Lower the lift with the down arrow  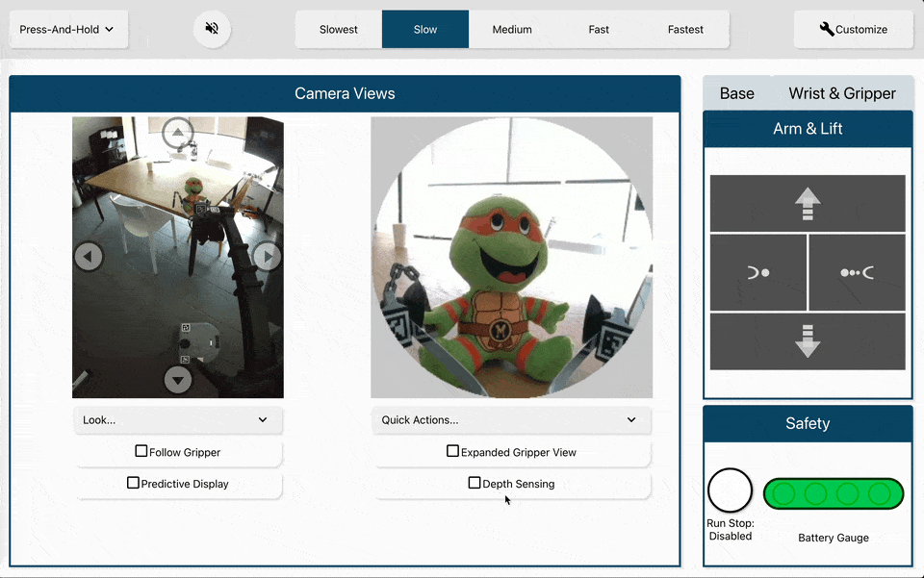808,341
